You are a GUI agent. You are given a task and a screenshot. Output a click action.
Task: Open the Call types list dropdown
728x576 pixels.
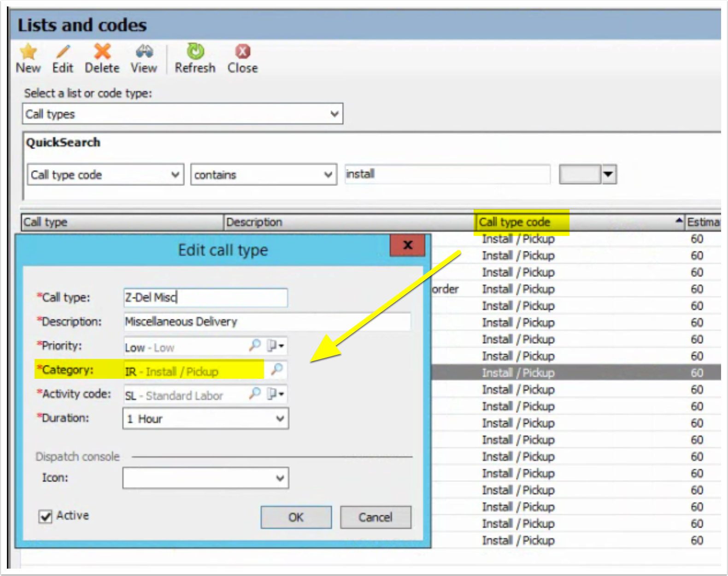point(335,113)
